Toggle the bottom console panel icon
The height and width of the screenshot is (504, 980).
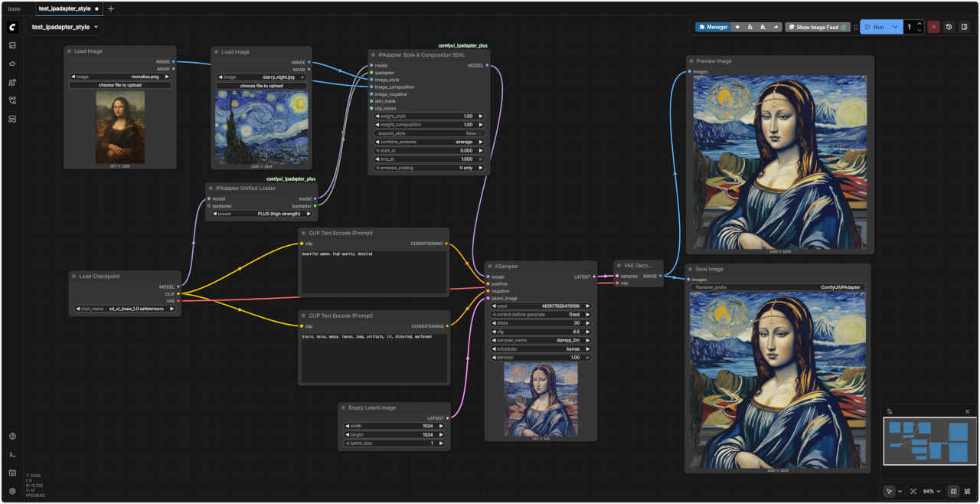click(x=12, y=473)
